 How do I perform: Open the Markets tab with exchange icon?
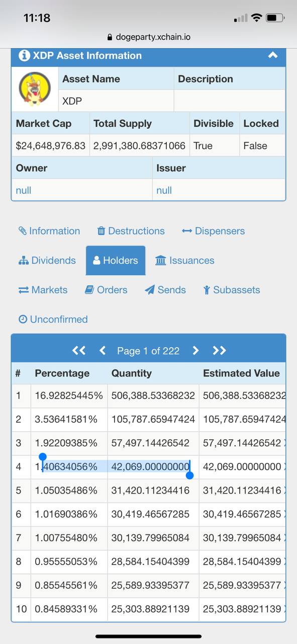click(43, 290)
